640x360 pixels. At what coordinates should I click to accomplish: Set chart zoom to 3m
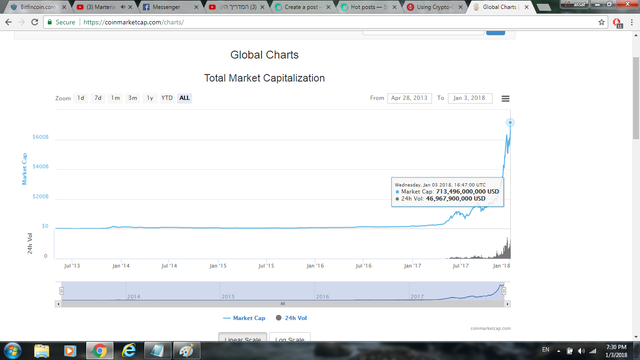(133, 98)
